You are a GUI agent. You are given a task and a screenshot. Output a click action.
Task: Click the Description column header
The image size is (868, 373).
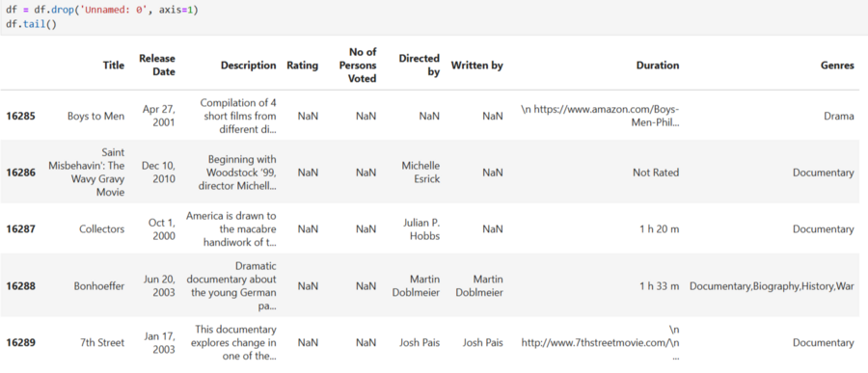point(248,66)
